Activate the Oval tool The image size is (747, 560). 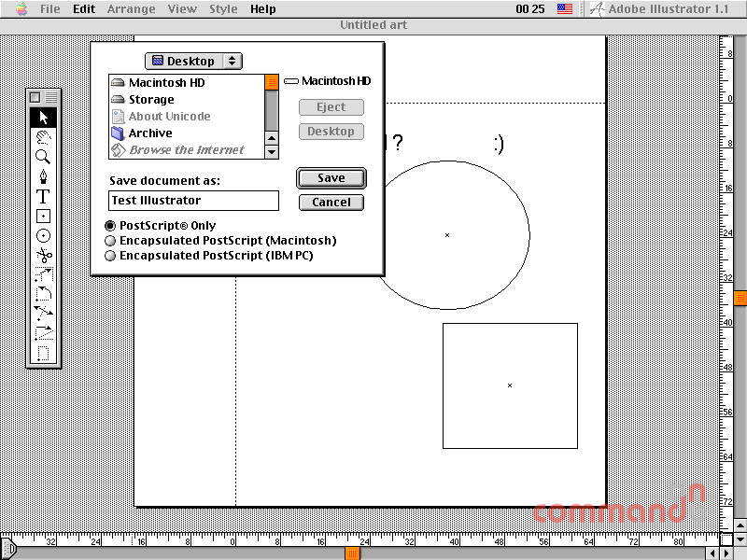tap(43, 236)
